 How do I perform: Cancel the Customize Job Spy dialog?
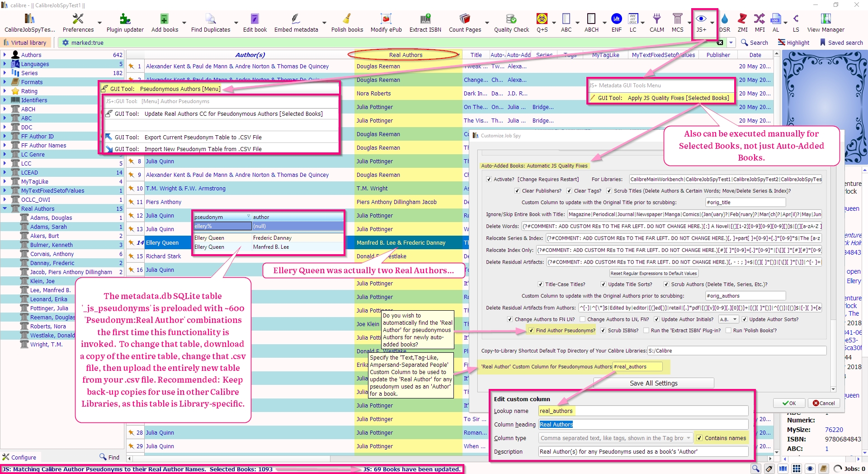[824, 403]
